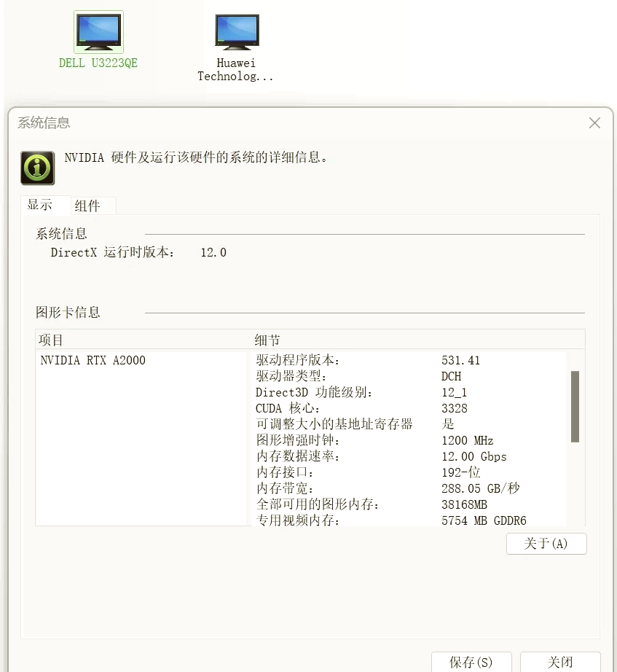Image resolution: width=617 pixels, height=672 pixels.
Task: Click the 12_1 feature level value
Action: (x=454, y=392)
